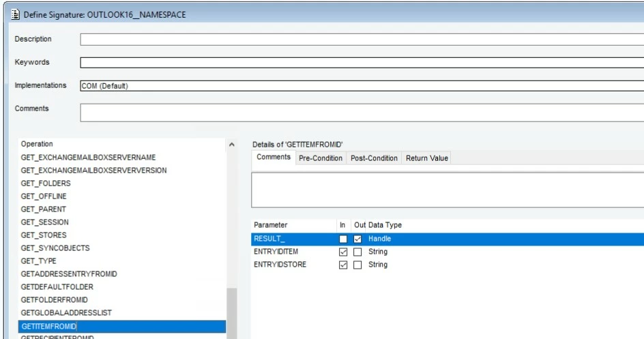Select the GETGLOBALADDRESSLIST operation
Image resolution: width=644 pixels, height=339 pixels.
click(x=66, y=312)
